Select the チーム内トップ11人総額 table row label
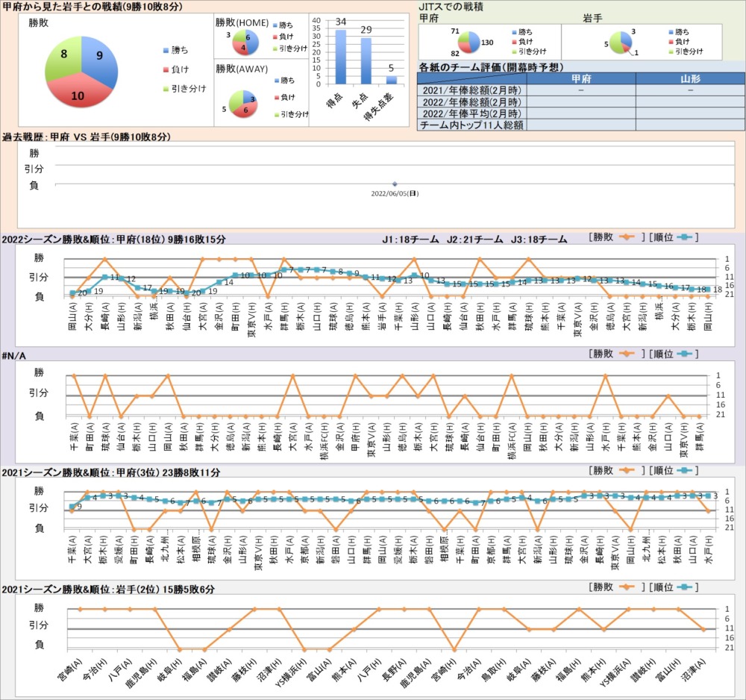This screenshot has width=746, height=700. [x=472, y=125]
